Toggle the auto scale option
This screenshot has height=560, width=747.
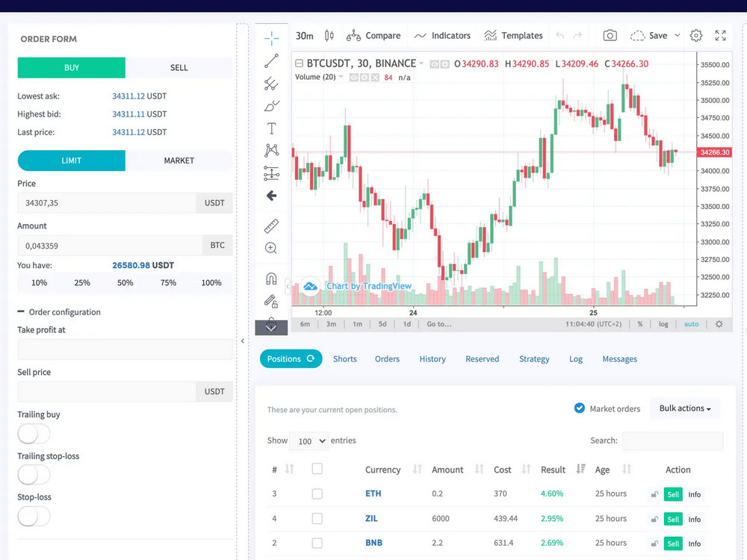point(691,324)
